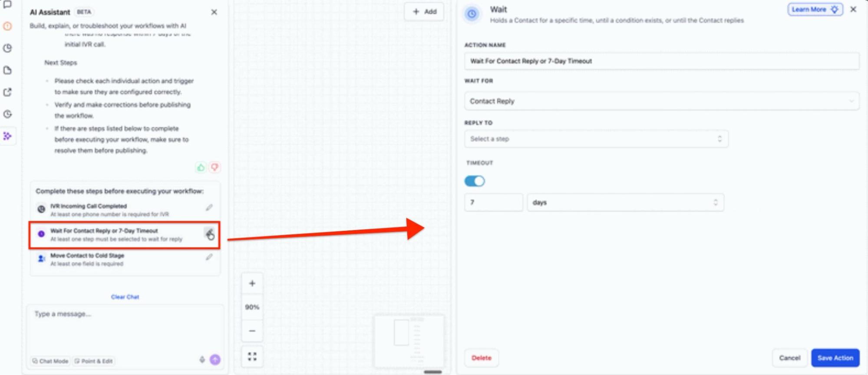Select the purple AI Assistant sidebar icon
Screen dimensions: 868x375
(7, 136)
